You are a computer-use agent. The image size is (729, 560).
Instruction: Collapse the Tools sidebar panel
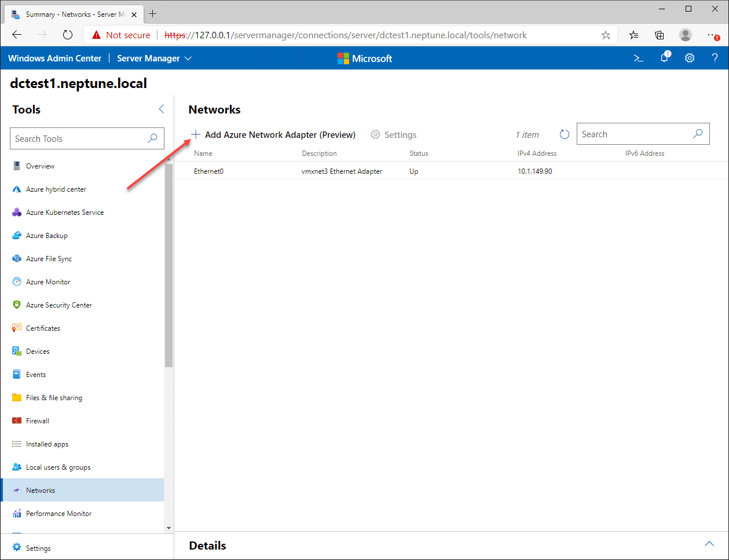coord(161,108)
